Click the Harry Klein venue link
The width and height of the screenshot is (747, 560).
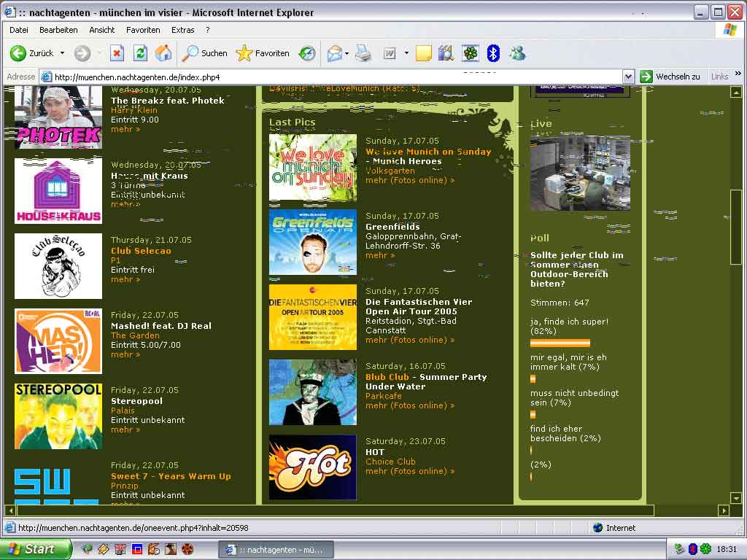tap(134, 110)
